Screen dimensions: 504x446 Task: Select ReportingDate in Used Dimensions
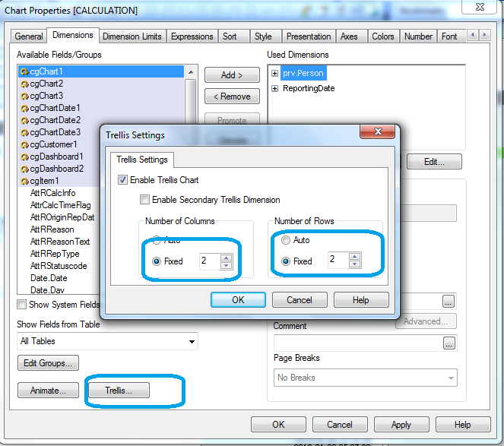309,88
